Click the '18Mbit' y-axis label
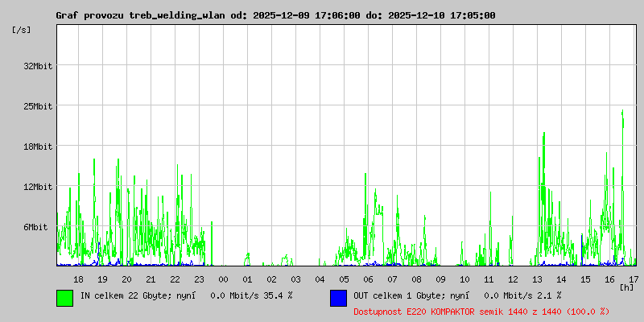 pos(38,147)
